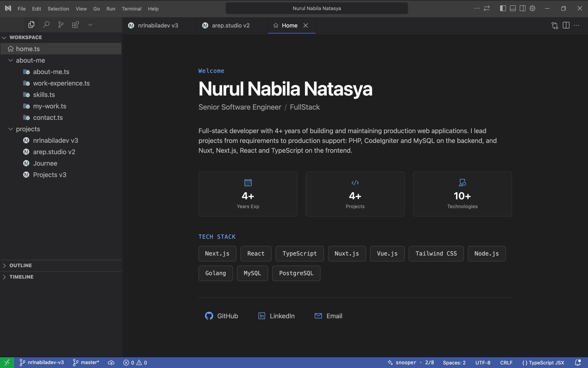Click the remote connection icon in status bar
Screen dimensions: 588x368
[x=7, y=362]
